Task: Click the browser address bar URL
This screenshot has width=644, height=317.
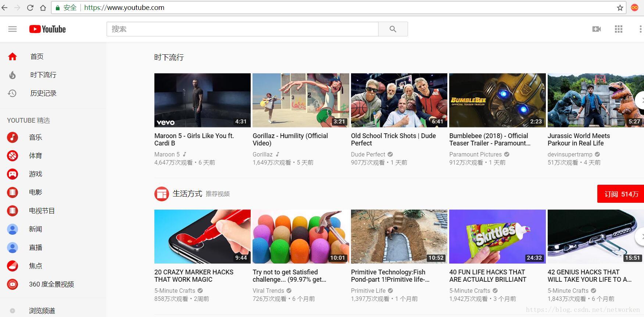Action: point(124,8)
